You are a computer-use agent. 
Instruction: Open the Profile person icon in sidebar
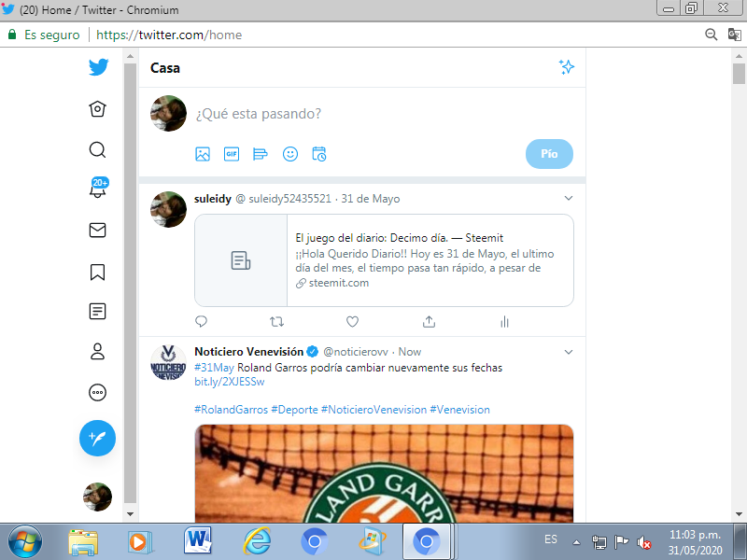click(98, 352)
